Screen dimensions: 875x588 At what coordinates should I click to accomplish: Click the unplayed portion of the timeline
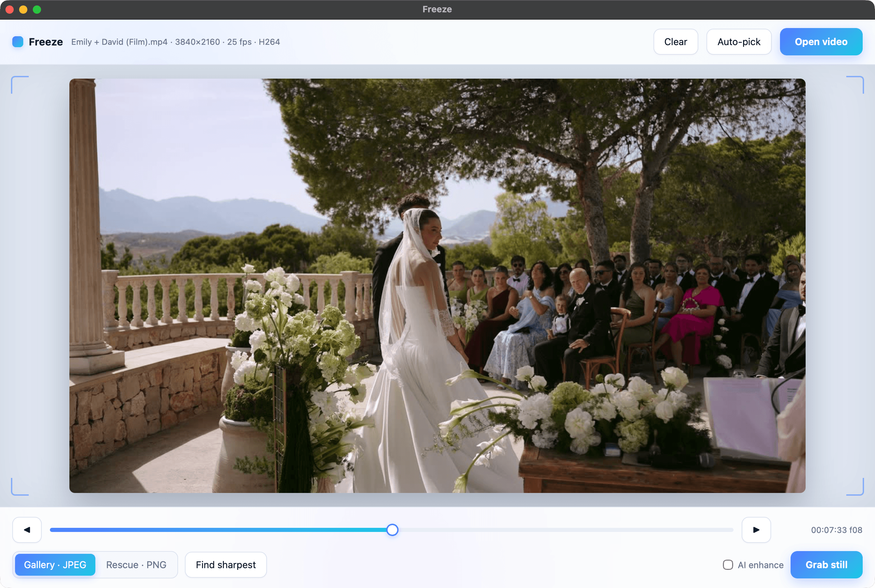(x=565, y=530)
